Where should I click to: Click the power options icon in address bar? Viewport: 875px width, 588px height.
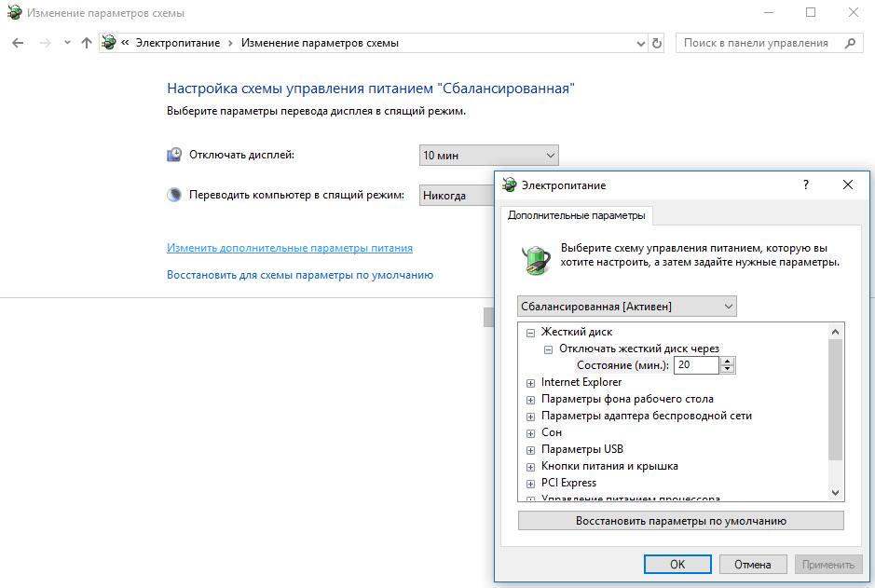pyautogui.click(x=110, y=43)
